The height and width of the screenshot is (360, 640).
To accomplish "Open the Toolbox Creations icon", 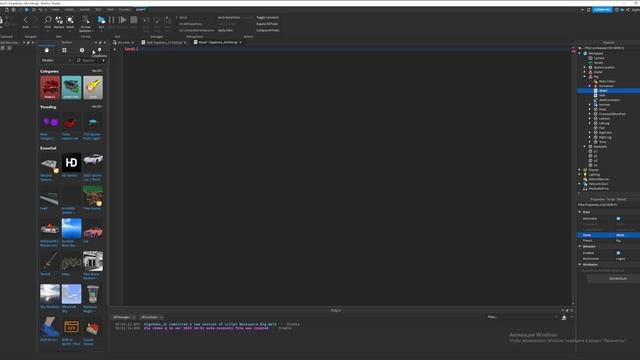I will click(100, 50).
